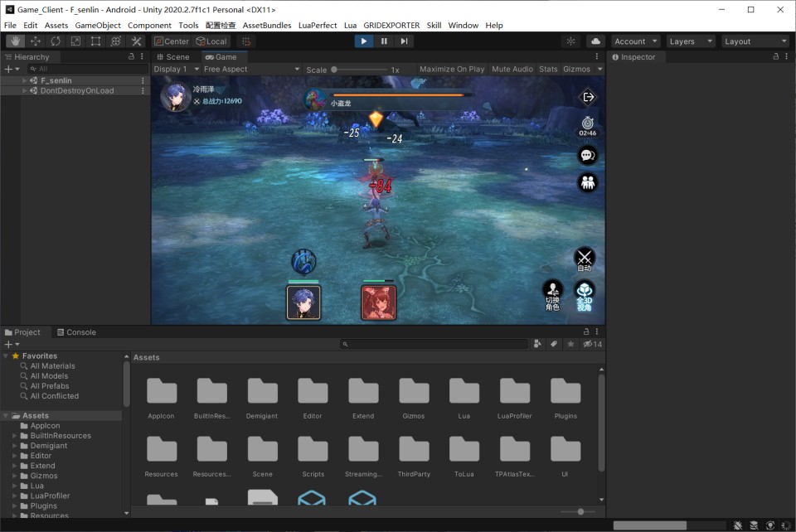Pause the game playback
This screenshot has width=796, height=532.
click(x=384, y=41)
